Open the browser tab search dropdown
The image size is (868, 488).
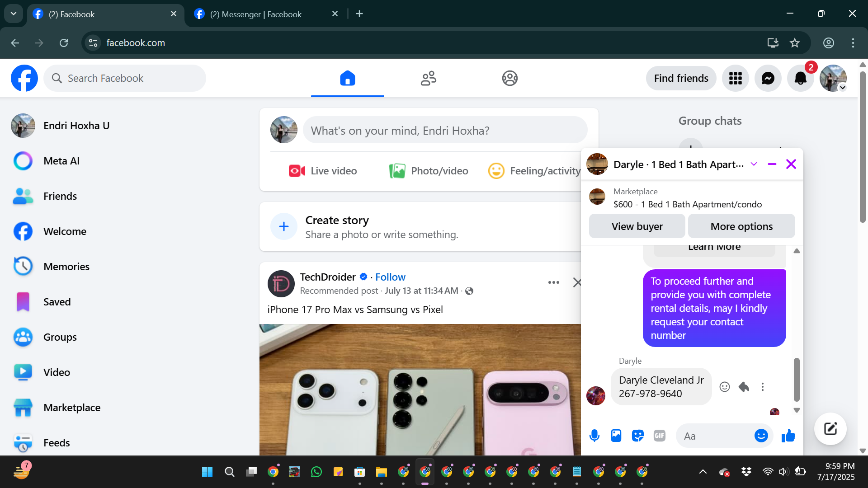pyautogui.click(x=14, y=14)
